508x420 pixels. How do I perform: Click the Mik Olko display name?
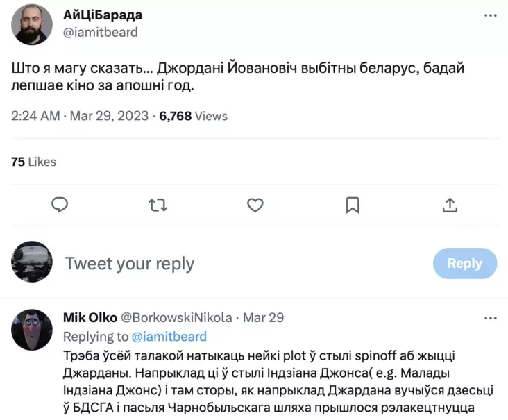pyautogui.click(x=90, y=318)
